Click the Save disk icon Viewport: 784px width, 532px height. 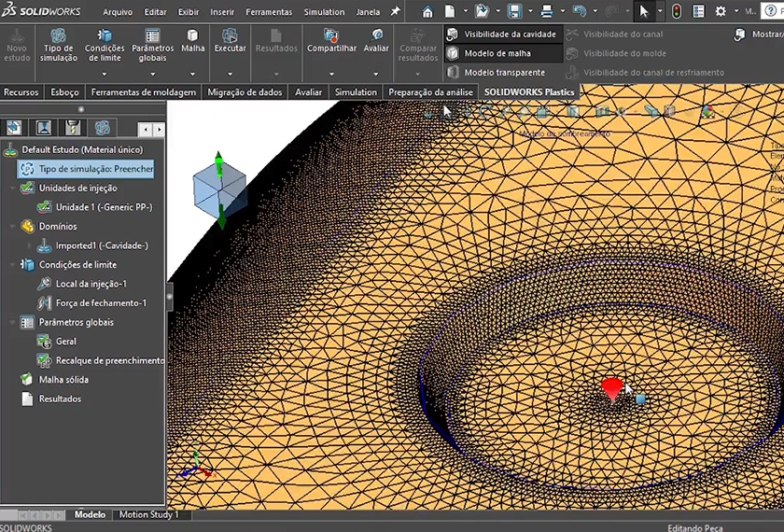tap(514, 11)
